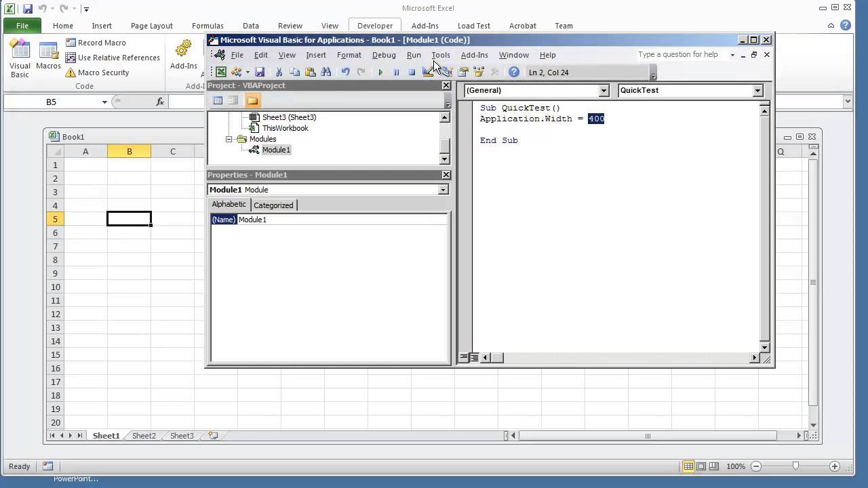Click View Code icon in Project pane
Image resolution: width=868 pixels, height=488 pixels.
tap(218, 100)
